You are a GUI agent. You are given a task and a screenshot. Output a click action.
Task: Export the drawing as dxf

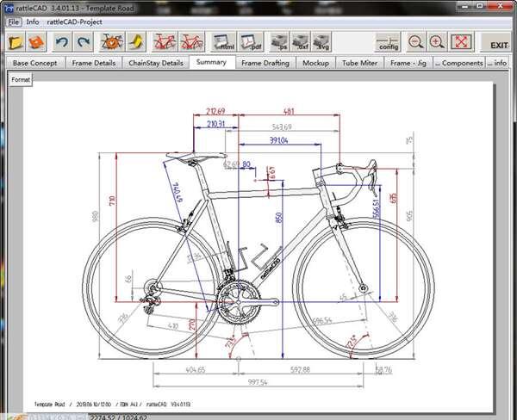point(301,41)
